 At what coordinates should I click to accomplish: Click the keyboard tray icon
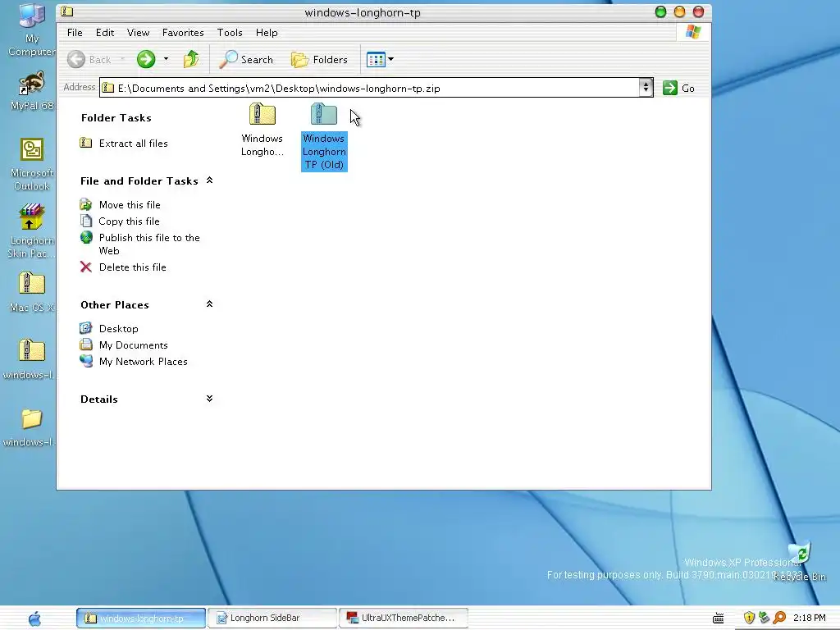719,619
